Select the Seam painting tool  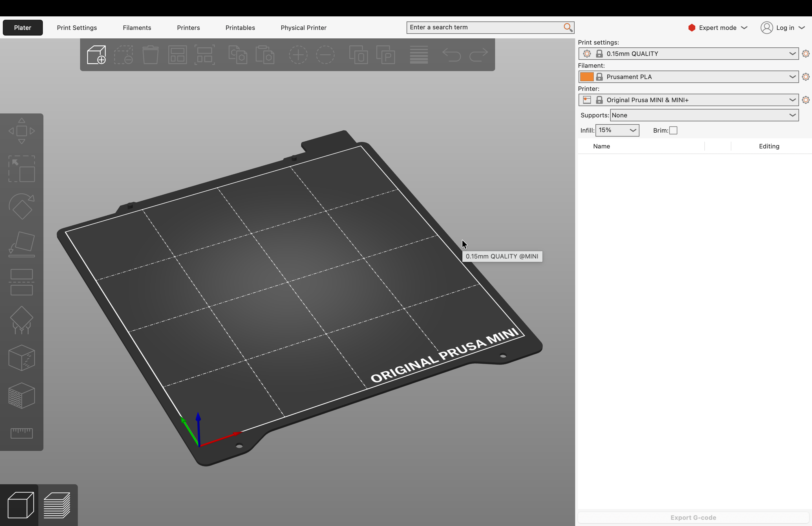click(21, 358)
